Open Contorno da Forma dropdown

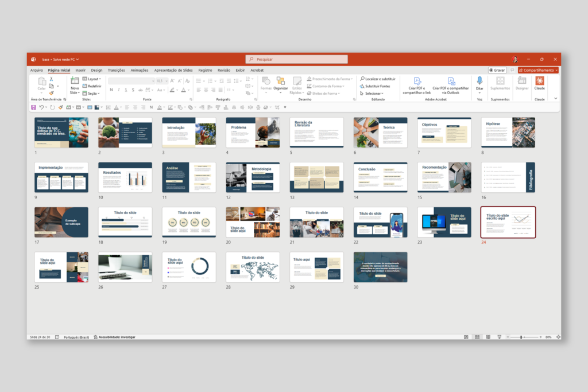pyautogui.click(x=326, y=86)
